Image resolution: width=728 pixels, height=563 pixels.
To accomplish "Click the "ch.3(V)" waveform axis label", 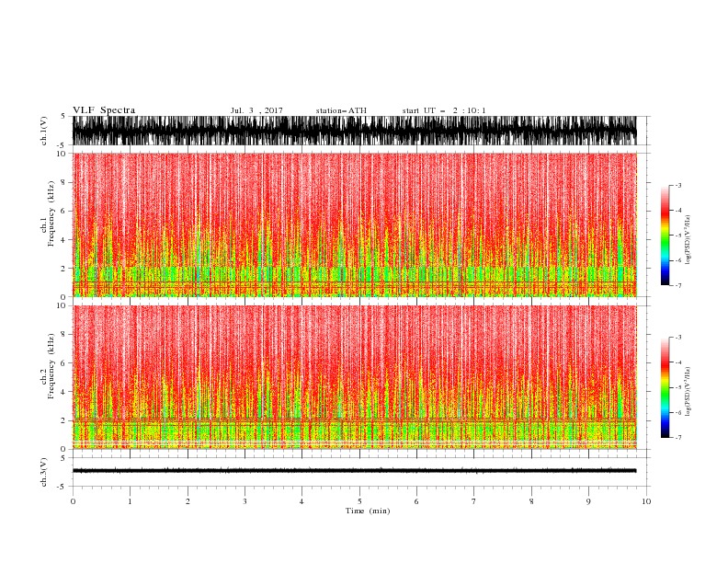I will pos(44,472).
